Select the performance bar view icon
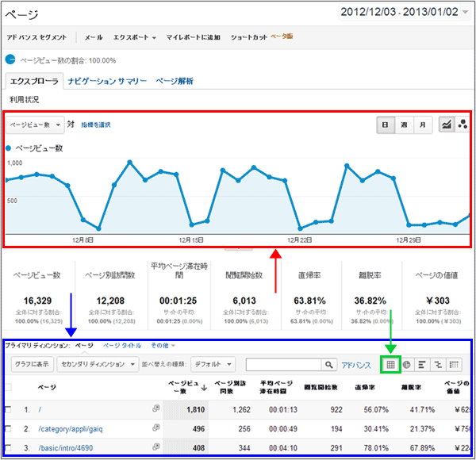The height and width of the screenshot is (460, 476). (422, 365)
